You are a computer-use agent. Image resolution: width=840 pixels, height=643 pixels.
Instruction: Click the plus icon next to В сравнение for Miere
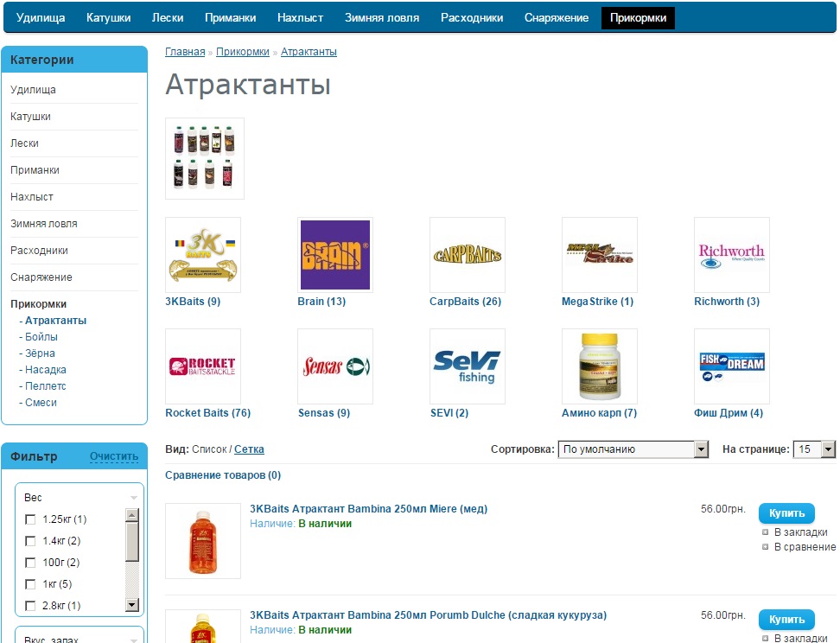tap(765, 547)
